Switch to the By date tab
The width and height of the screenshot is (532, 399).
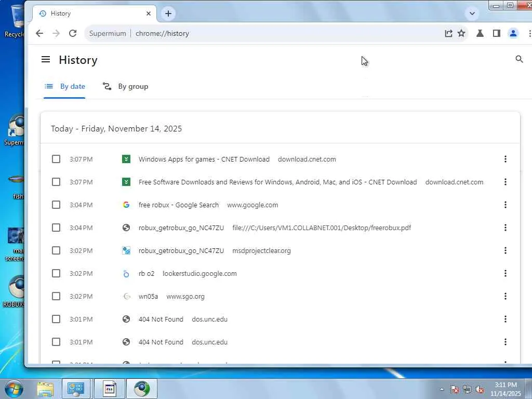point(64,87)
